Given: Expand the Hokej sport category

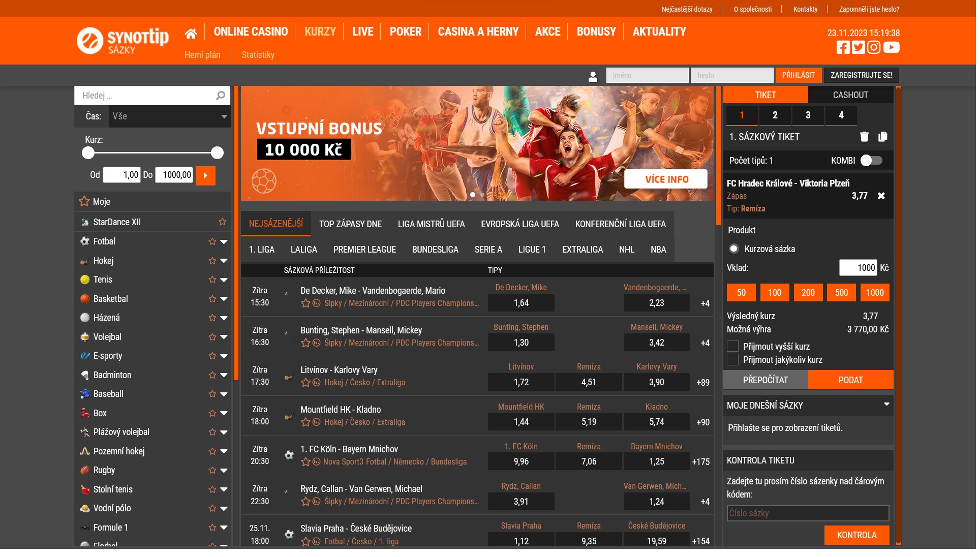Looking at the screenshot, I should pos(224,261).
